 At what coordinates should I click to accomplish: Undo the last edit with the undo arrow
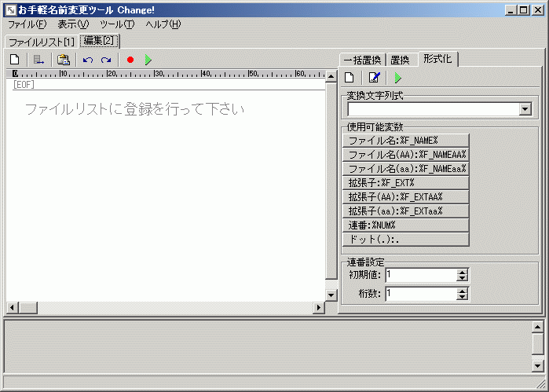tap(87, 60)
